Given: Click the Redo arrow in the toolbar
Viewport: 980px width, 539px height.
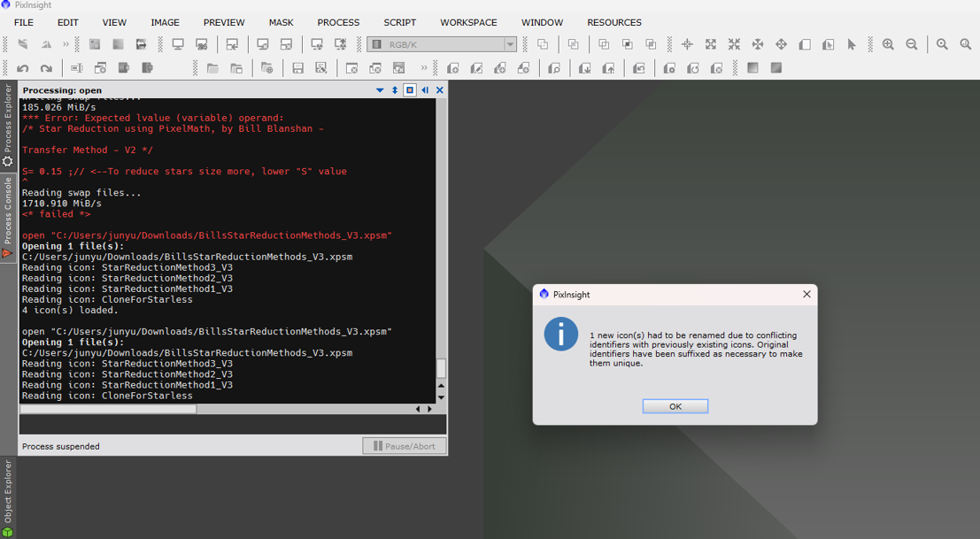Looking at the screenshot, I should [x=46, y=68].
